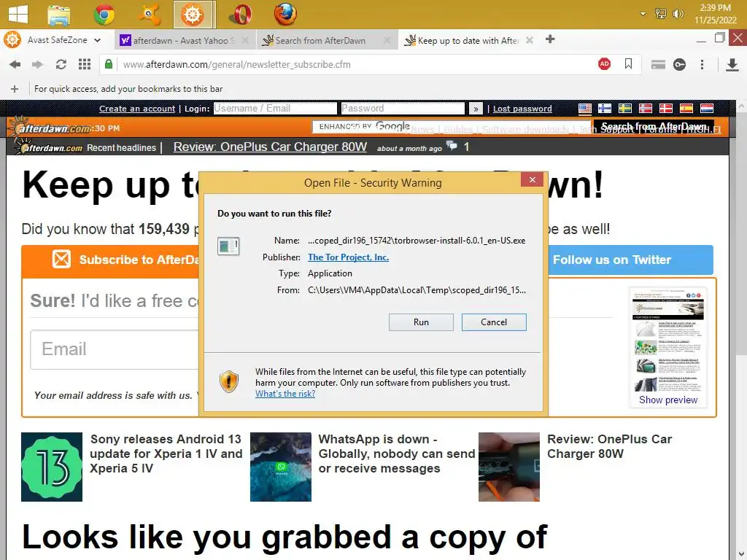
Task: Open the downloads arrow icon
Action: 732,64
